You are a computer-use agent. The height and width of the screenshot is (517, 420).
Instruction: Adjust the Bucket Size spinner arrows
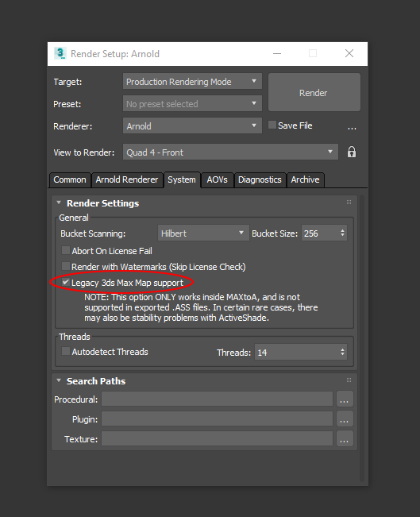(x=342, y=233)
